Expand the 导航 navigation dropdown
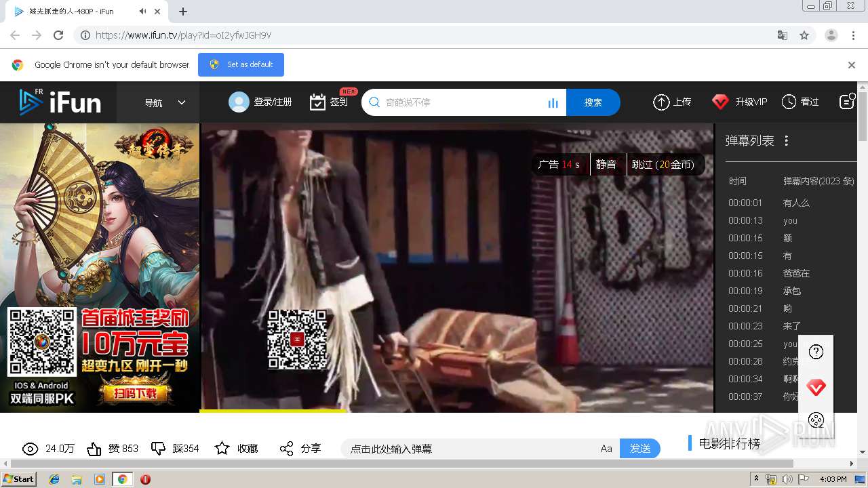Image resolution: width=868 pixels, height=488 pixels. click(165, 102)
